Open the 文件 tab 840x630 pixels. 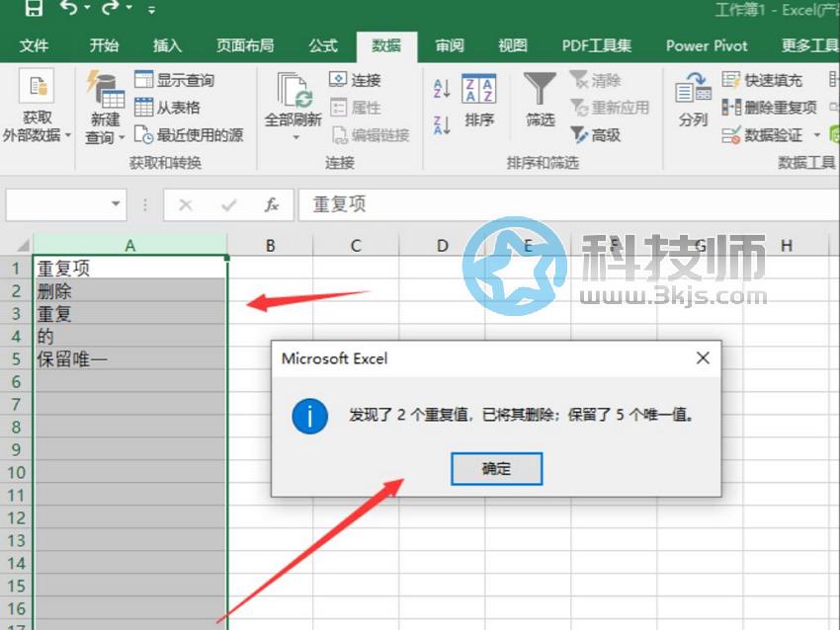tap(34, 46)
